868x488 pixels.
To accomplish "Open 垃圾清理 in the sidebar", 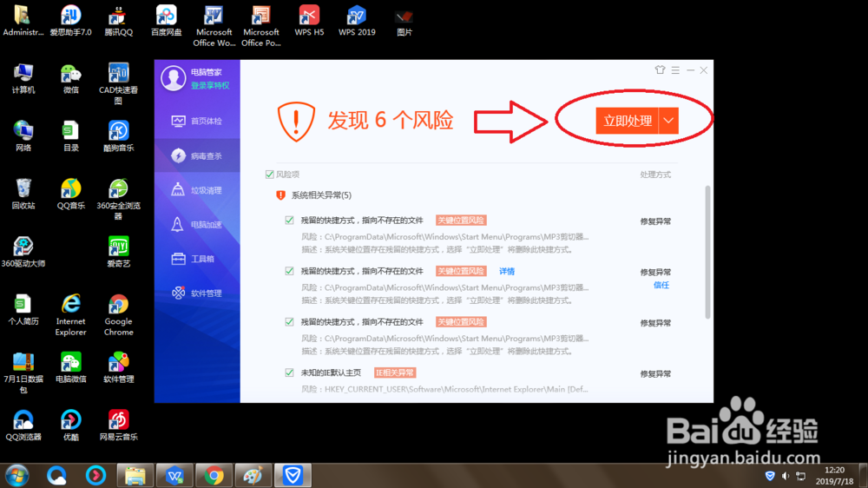I will point(197,190).
